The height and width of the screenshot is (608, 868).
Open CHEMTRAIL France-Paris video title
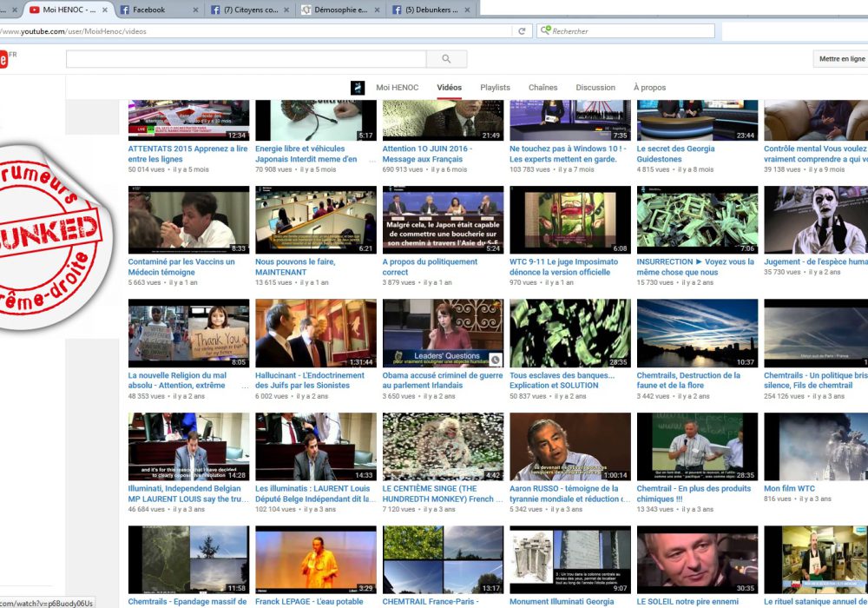tap(431, 602)
